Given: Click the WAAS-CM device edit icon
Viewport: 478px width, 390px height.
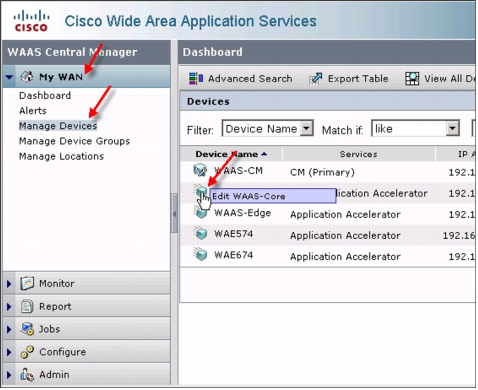Looking at the screenshot, I should tap(200, 170).
